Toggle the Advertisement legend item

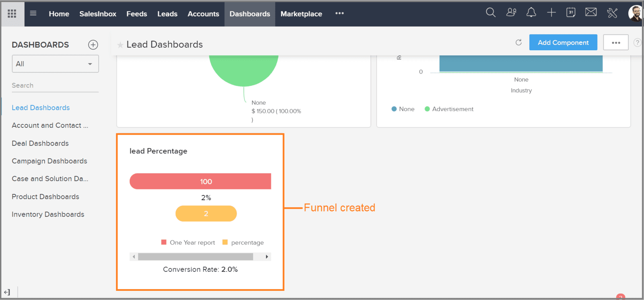click(x=449, y=109)
